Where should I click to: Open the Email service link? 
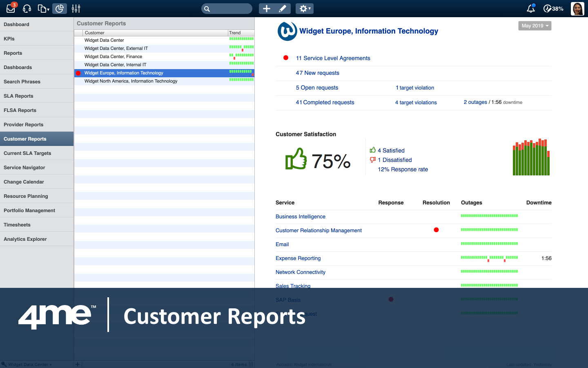pos(282,245)
